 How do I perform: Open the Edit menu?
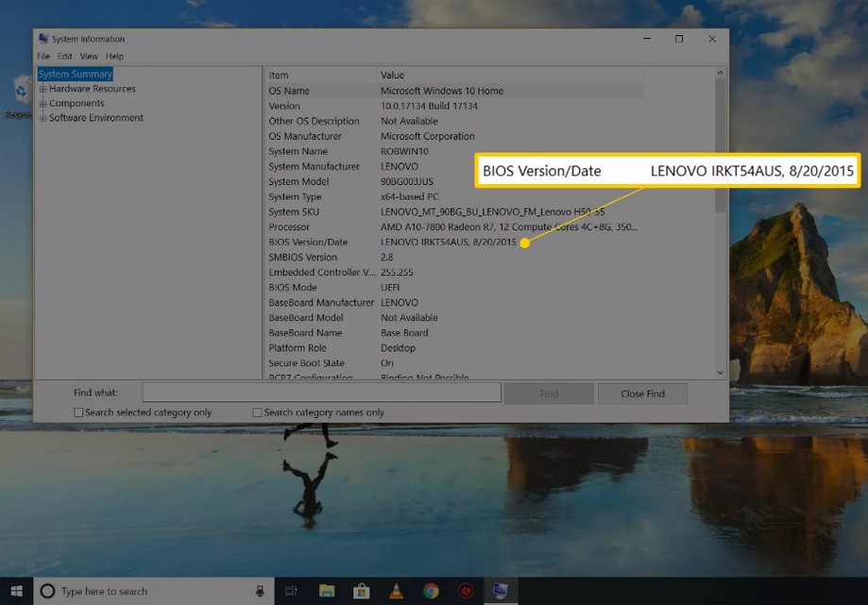65,57
